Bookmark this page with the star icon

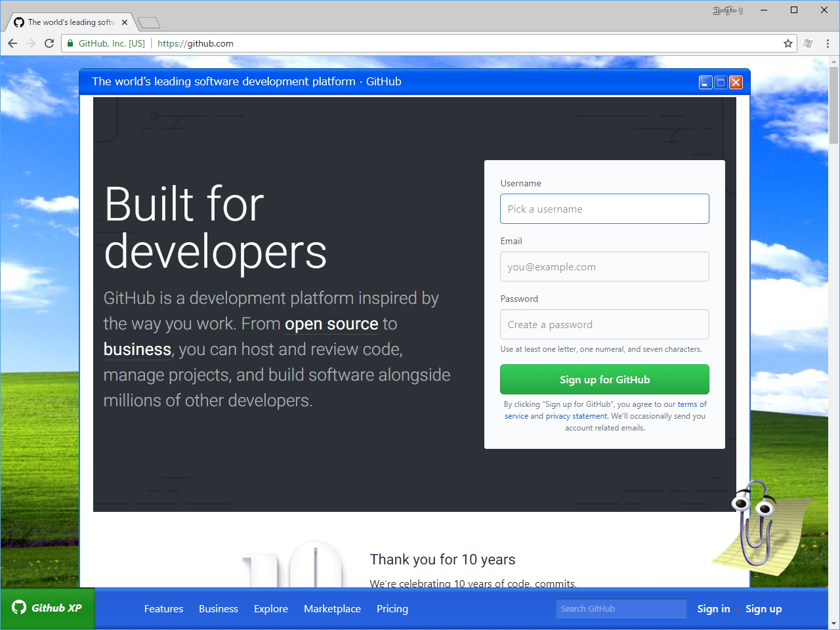[x=788, y=43]
